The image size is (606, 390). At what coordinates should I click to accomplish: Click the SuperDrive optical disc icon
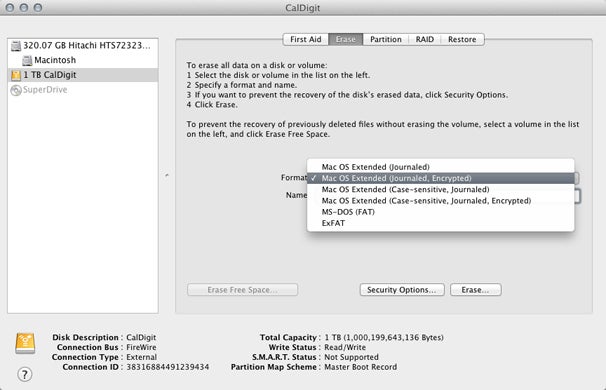(16, 90)
